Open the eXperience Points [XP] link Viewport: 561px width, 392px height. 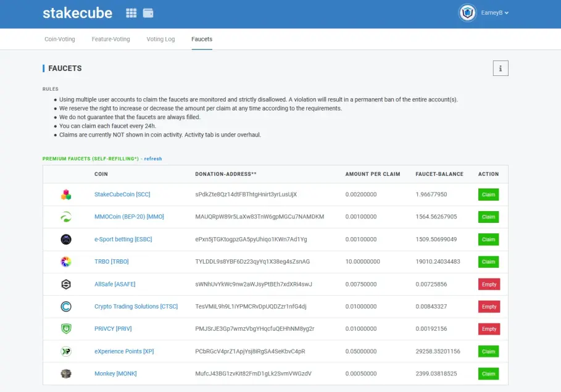click(124, 351)
